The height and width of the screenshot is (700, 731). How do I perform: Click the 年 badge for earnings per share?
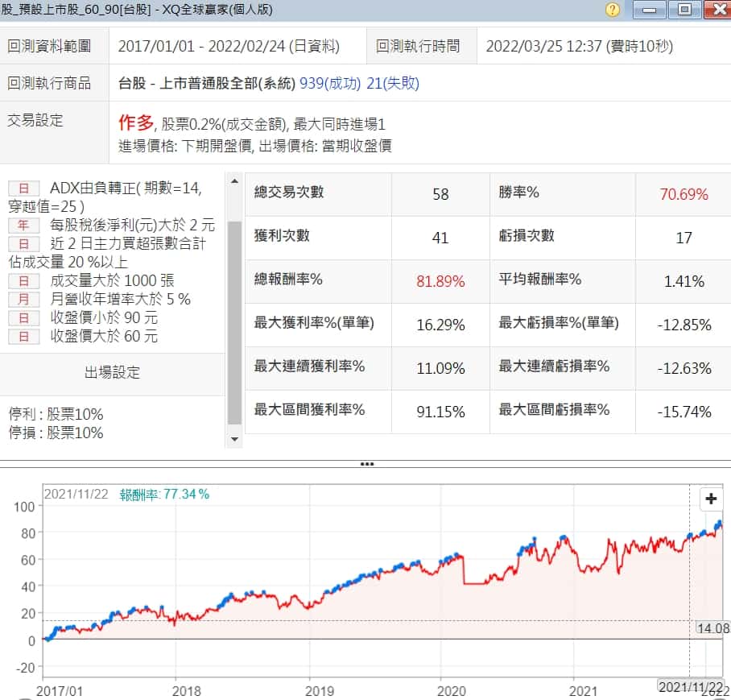click(23, 226)
